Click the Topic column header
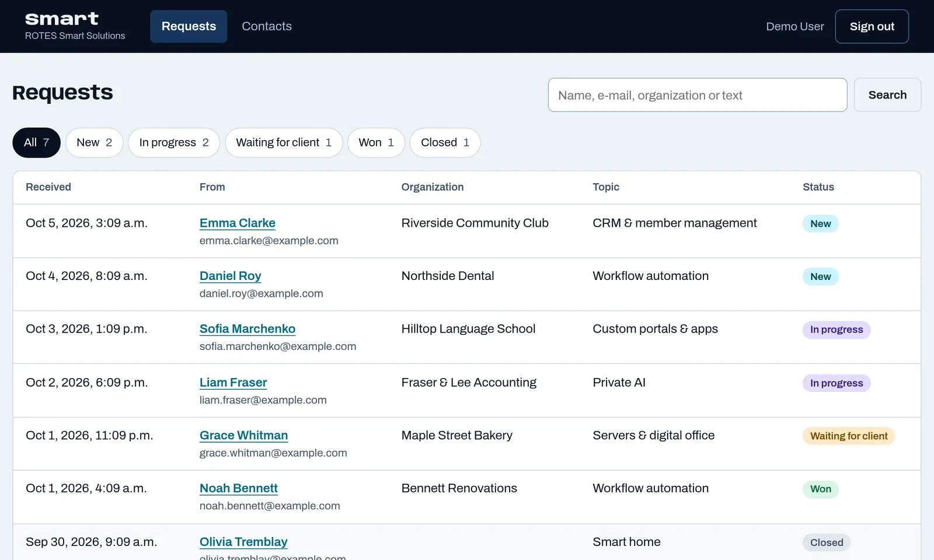The height and width of the screenshot is (560, 934). coord(606,187)
